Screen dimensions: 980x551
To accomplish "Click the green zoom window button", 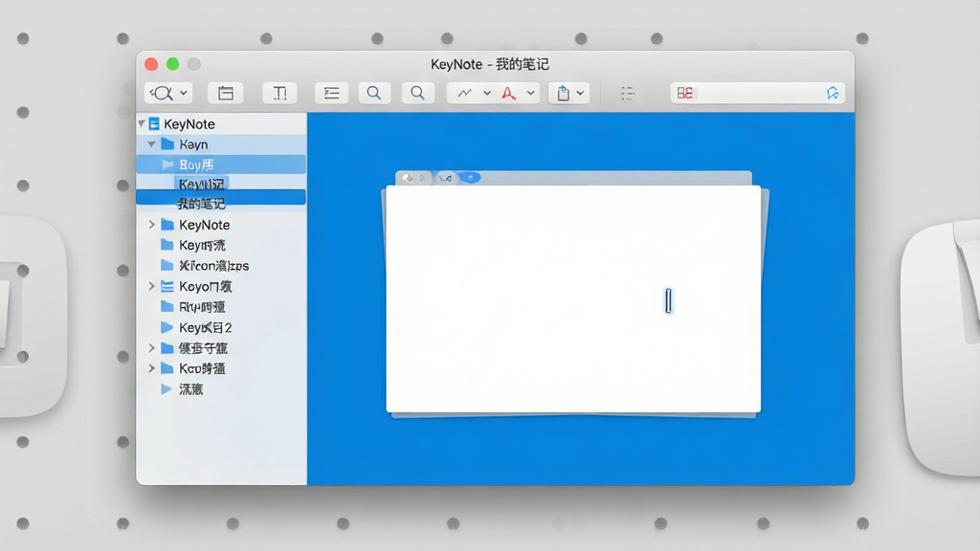I will click(x=172, y=64).
